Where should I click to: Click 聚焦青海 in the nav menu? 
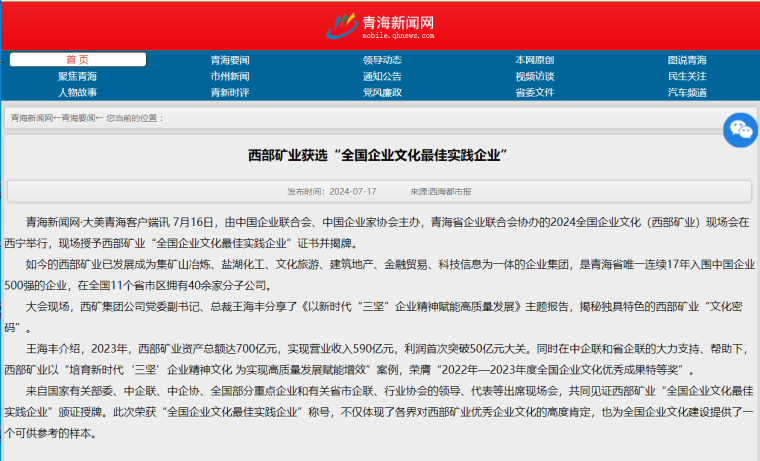tap(78, 76)
